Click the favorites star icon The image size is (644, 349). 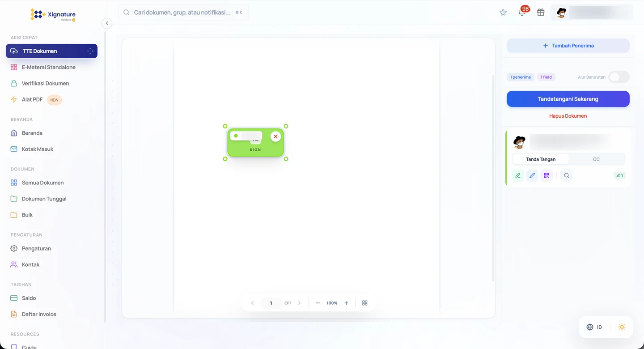(x=503, y=13)
